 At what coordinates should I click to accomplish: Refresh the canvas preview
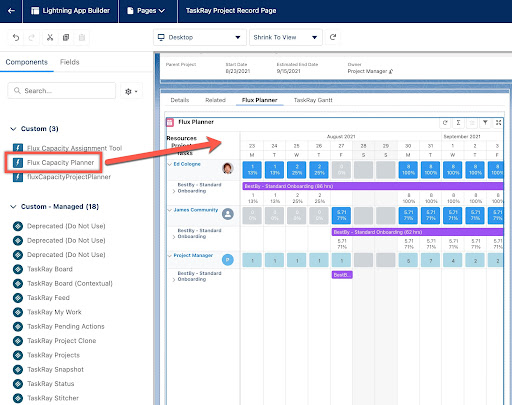(x=333, y=37)
